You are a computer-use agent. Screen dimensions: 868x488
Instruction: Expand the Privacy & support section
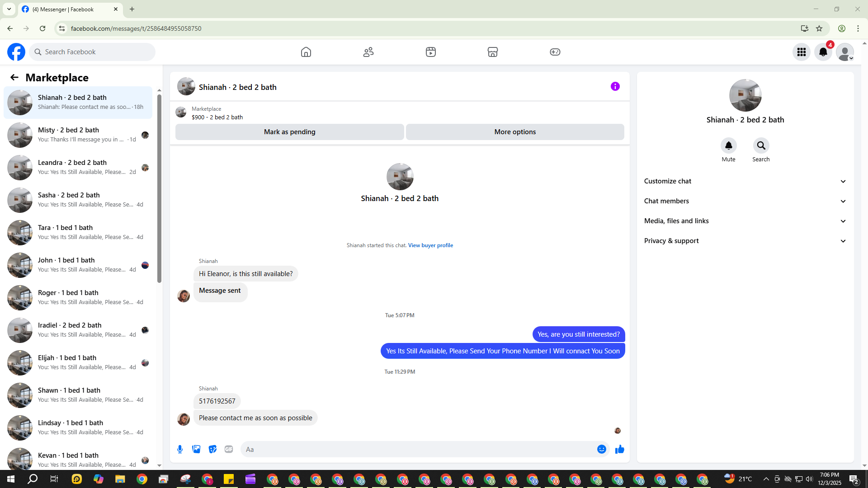point(745,241)
